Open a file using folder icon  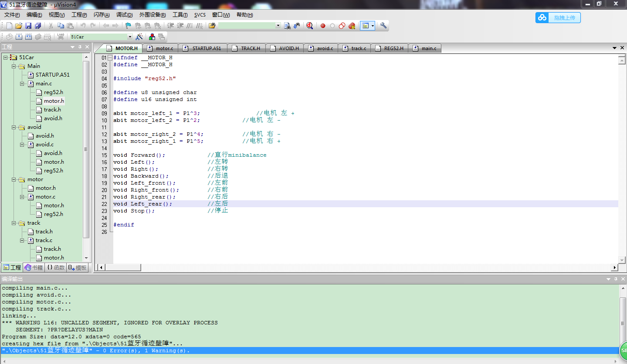[x=19, y=26]
